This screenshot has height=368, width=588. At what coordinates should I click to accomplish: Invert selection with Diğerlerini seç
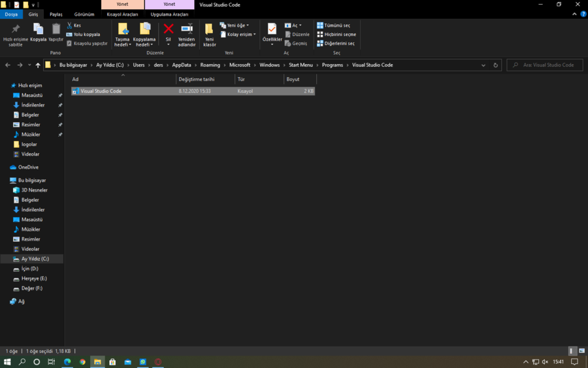pos(336,43)
